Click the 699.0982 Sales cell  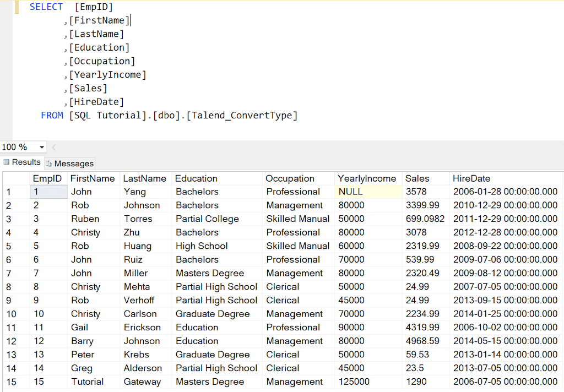pos(425,219)
